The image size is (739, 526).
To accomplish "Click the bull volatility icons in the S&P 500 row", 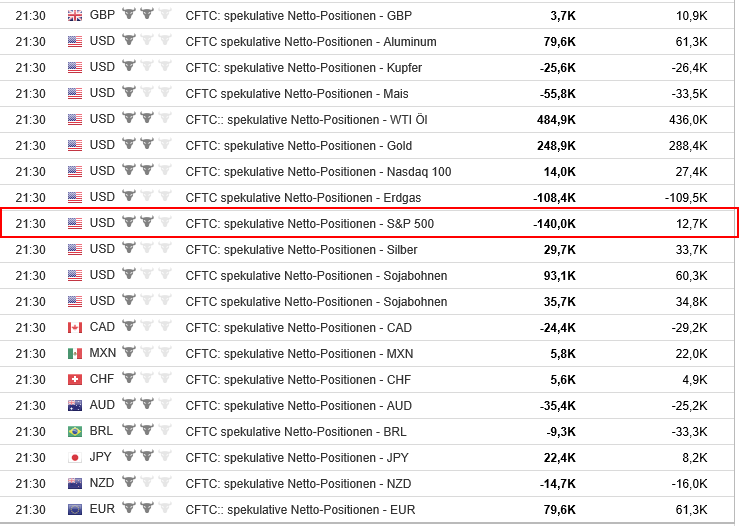I will pos(146,223).
